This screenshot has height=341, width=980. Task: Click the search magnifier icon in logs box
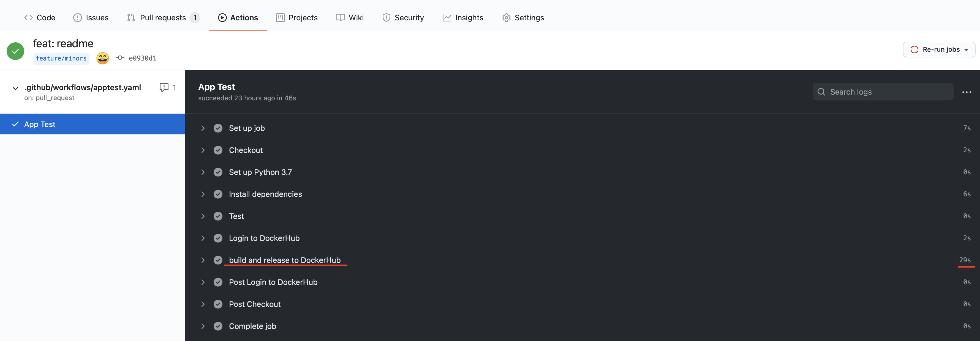click(821, 92)
